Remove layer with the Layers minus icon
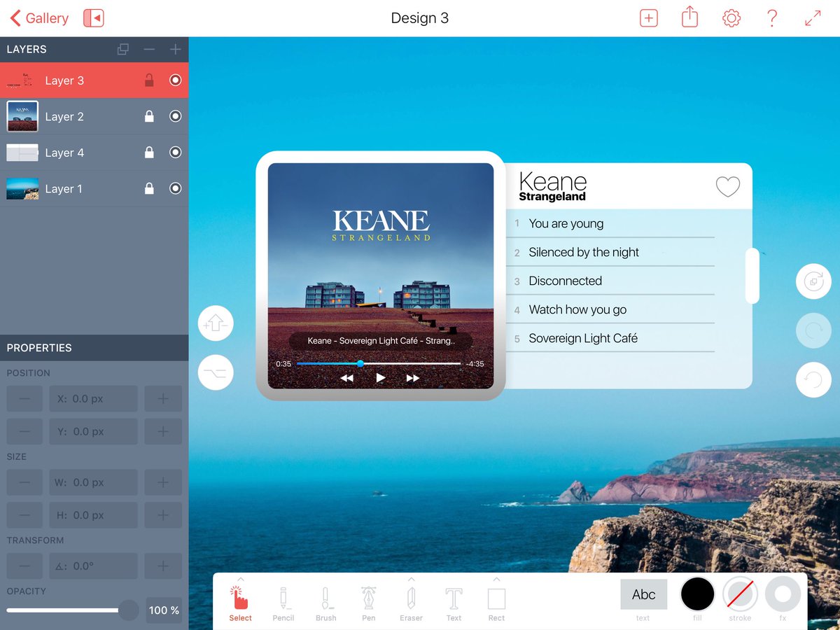 point(149,49)
